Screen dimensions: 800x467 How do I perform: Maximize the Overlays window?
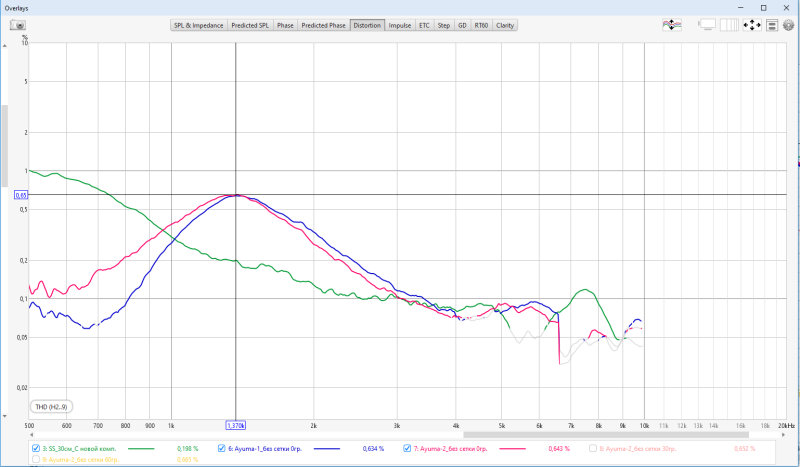764,8
